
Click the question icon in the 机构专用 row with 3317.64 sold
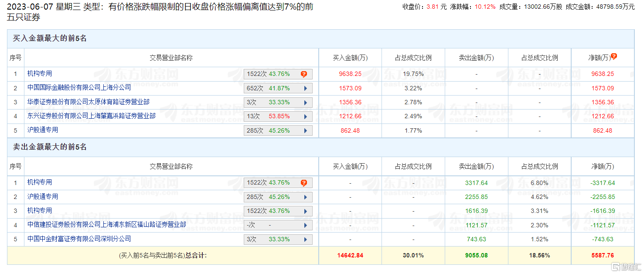(304, 183)
